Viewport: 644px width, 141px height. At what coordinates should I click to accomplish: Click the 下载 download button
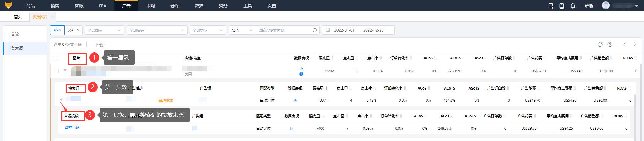tap(99, 44)
